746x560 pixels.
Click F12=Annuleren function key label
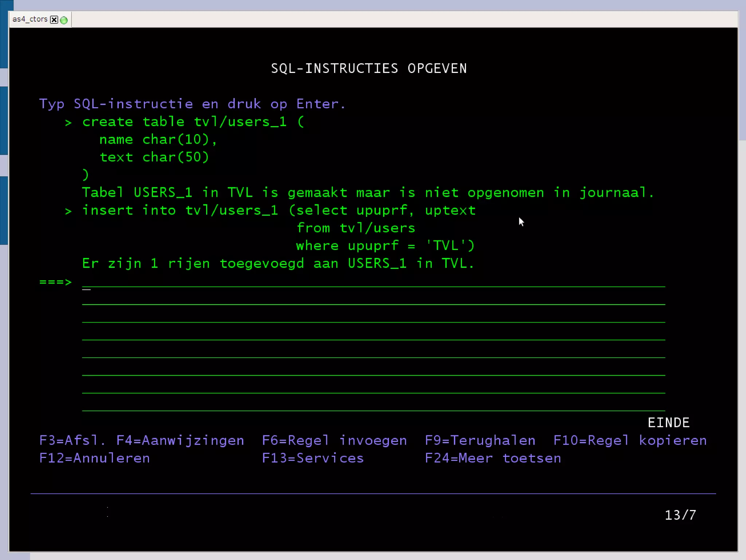point(94,458)
